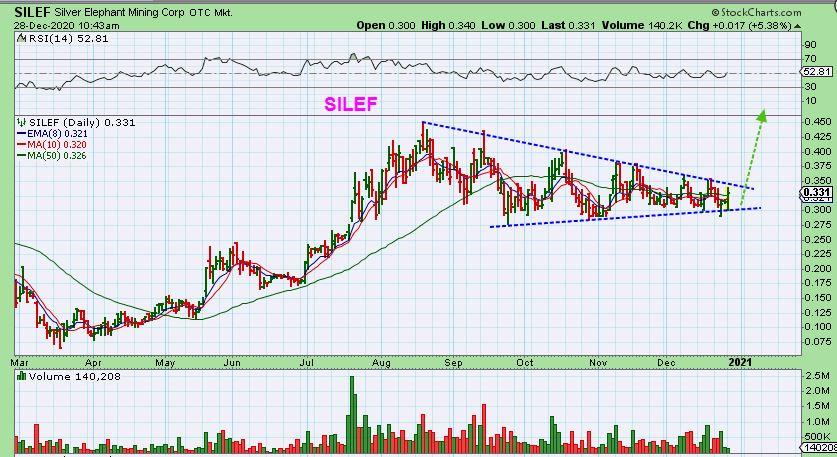837x457 pixels.
Task: Click the blue EMA(8) legend line swatch
Action: coord(21,133)
